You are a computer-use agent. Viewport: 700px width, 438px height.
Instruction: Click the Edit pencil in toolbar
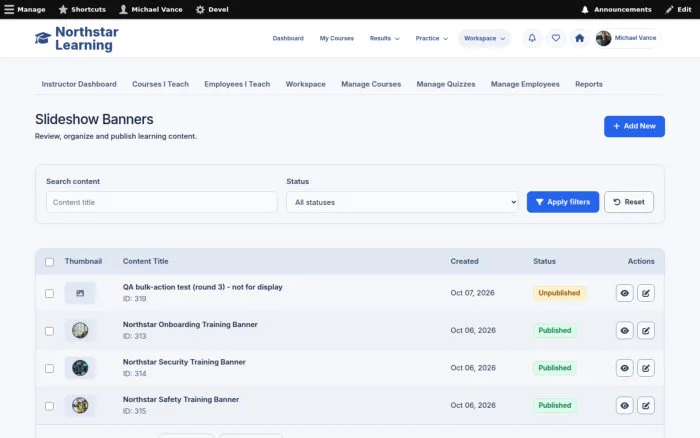point(678,9)
